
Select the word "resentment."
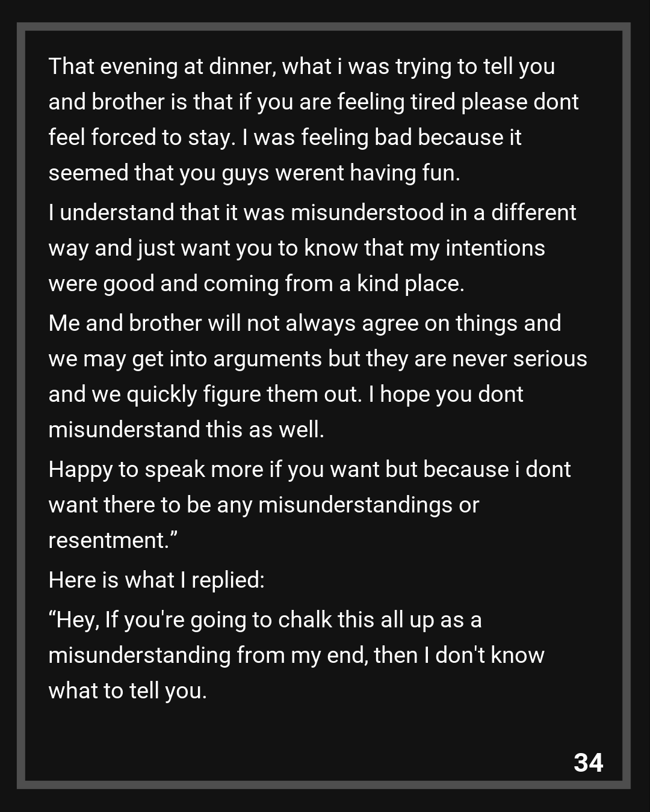pos(113,541)
